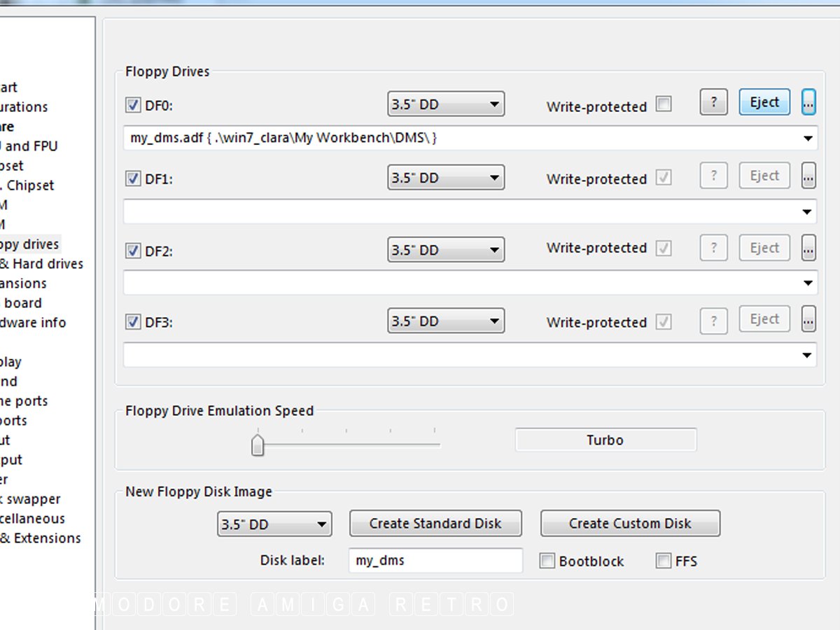Disable the DF1 floppy drive checkbox
This screenshot has height=630, width=840.
133,179
